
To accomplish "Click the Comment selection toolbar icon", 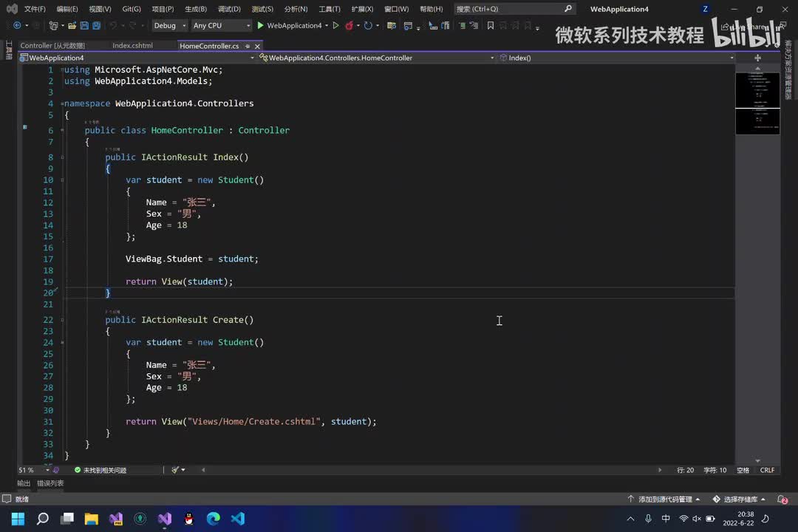I will point(462,25).
